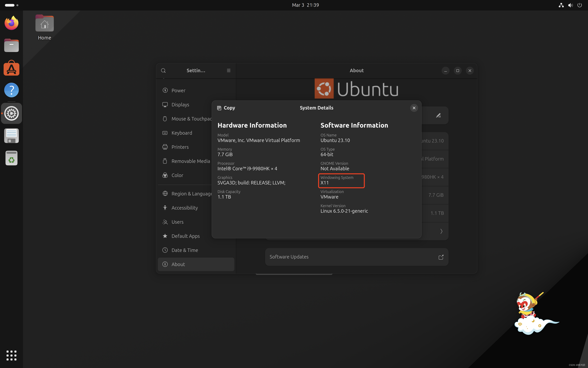
Task: Click the SVGA3D graphics value text
Action: click(251, 183)
